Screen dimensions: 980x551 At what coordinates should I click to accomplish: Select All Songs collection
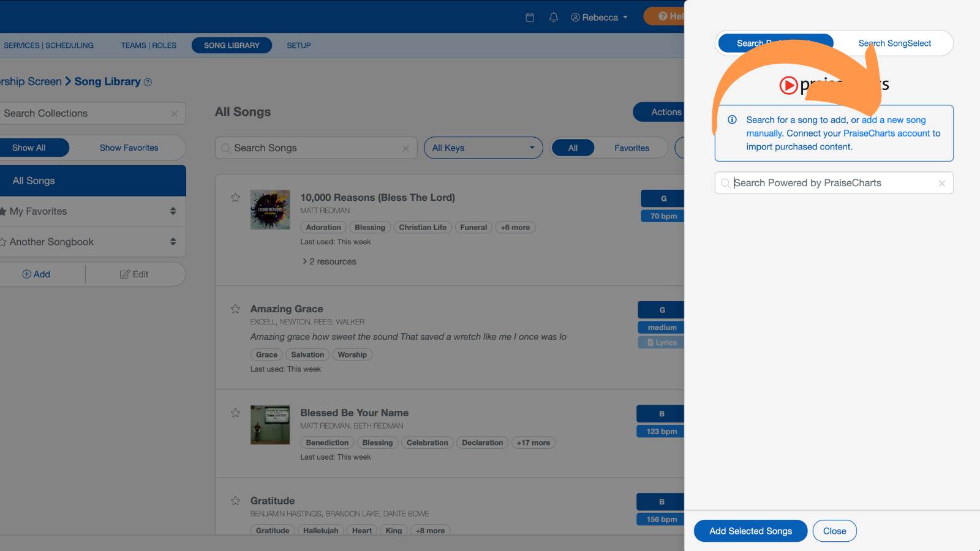click(x=92, y=181)
